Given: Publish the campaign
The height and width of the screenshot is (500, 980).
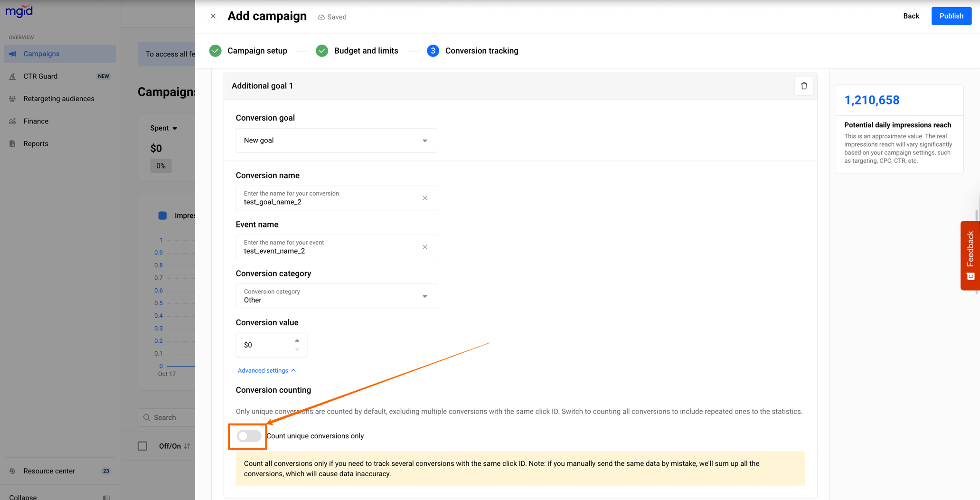Looking at the screenshot, I should [951, 16].
